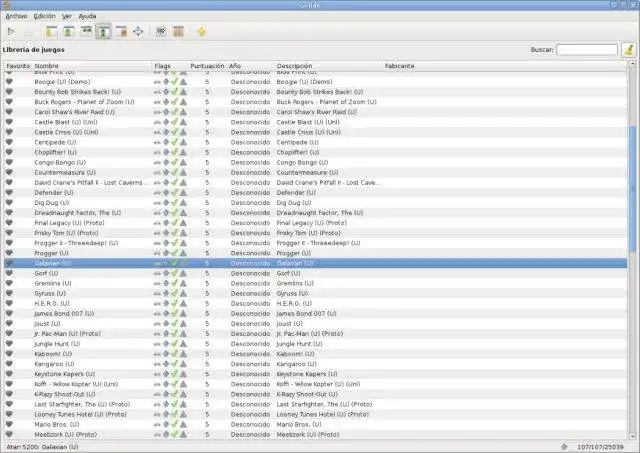This screenshot has width=640, height=453.
Task: Click the scrollbar up arrow of game list
Action: (632, 64)
